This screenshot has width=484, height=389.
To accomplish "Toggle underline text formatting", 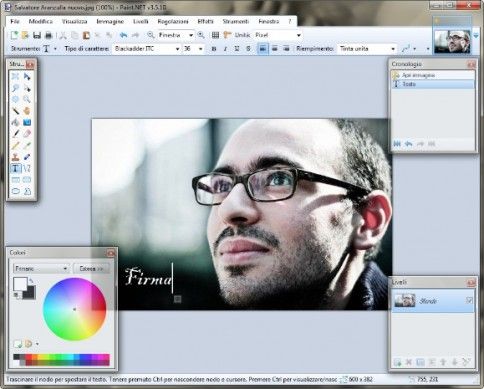I will coord(237,49).
